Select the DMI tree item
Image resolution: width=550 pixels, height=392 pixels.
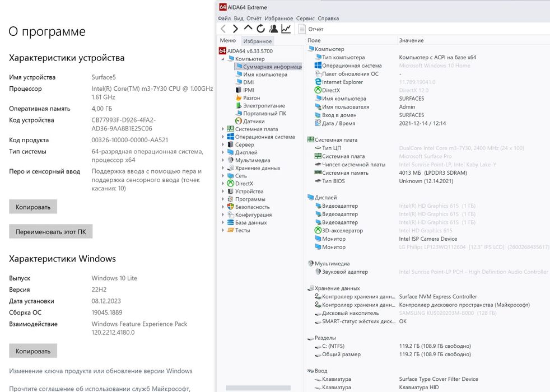pyautogui.click(x=248, y=82)
